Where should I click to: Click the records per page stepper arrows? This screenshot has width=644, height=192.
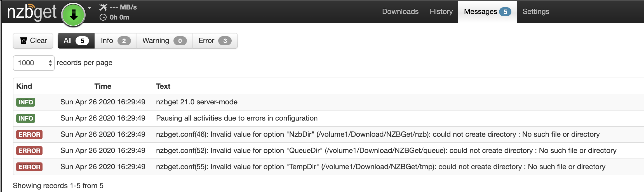coord(50,63)
